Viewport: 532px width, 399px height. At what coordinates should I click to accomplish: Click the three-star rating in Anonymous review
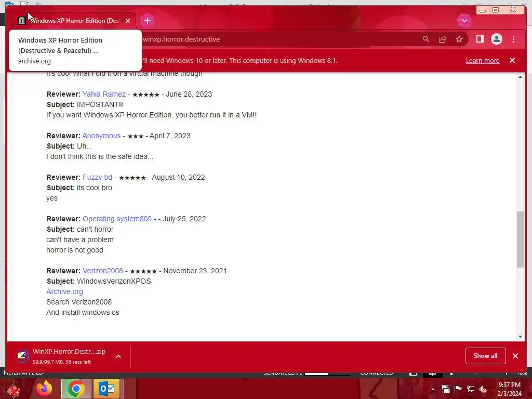point(136,136)
